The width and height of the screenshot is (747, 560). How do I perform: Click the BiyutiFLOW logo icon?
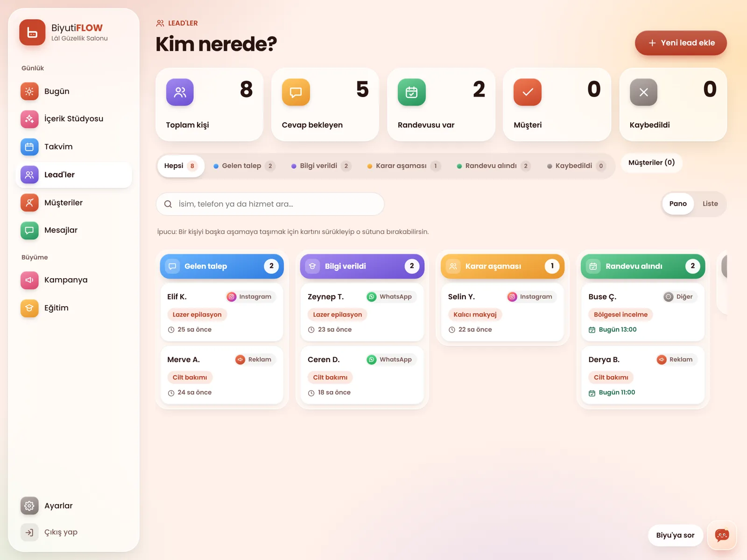[x=32, y=32]
